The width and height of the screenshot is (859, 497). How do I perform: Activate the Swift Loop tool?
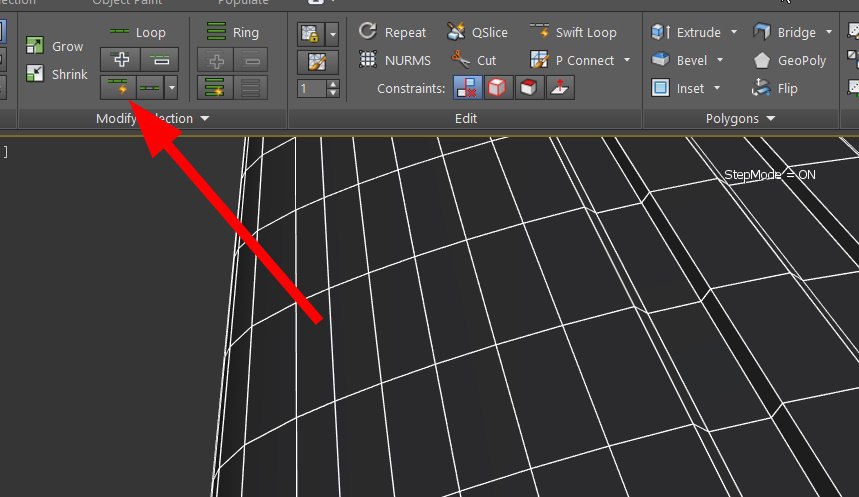574,32
